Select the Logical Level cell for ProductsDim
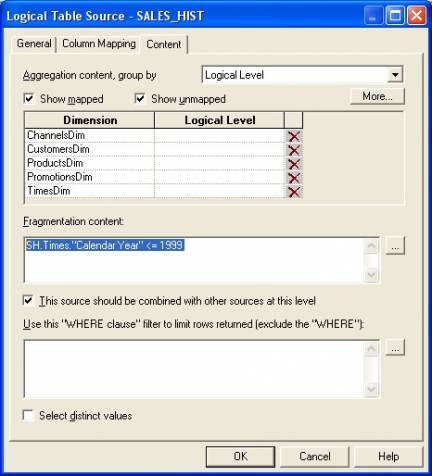Image resolution: width=432 pixels, height=476 pixels. pyautogui.click(x=219, y=163)
